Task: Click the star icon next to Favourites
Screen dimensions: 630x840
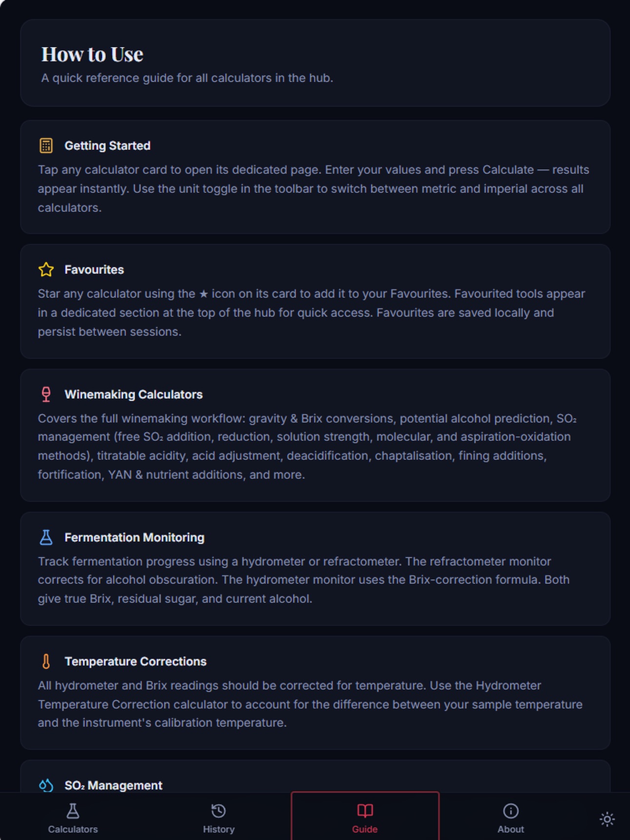Action: coord(46,269)
